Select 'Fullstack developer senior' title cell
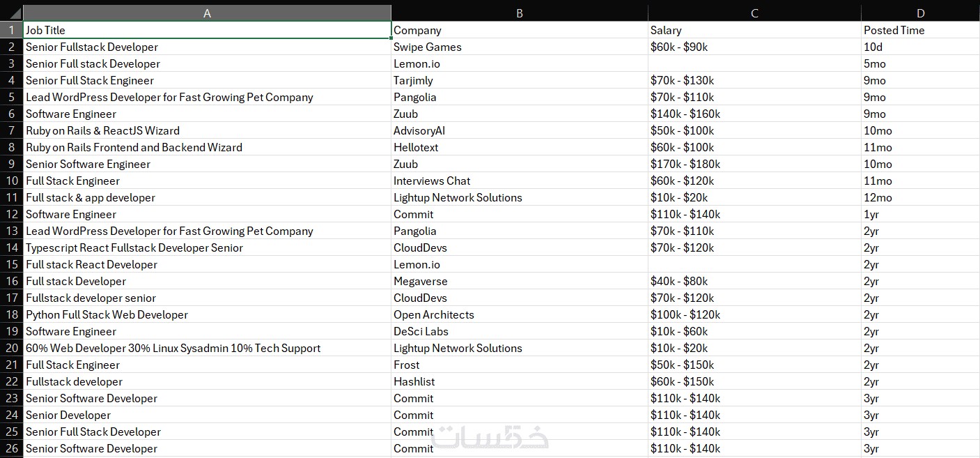980x458 pixels. tap(207, 298)
